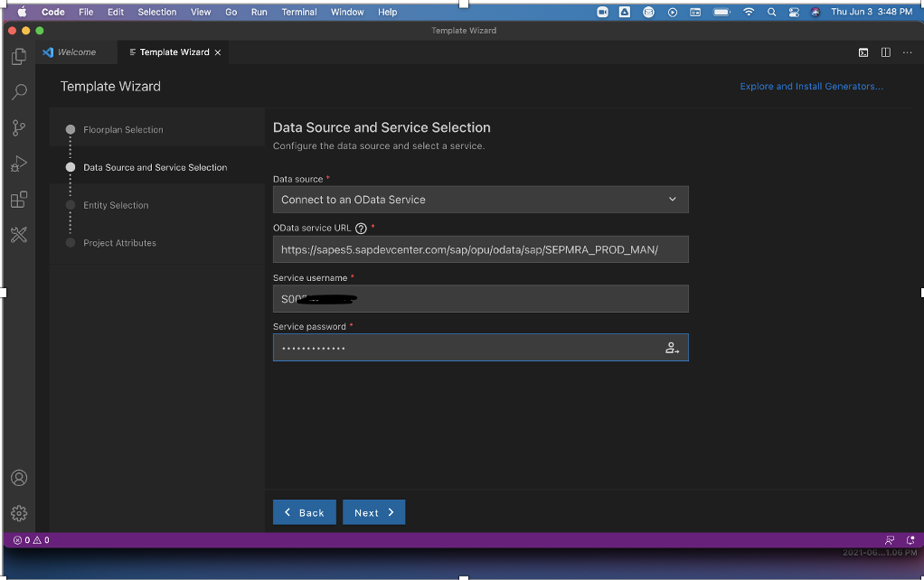Open the Edit menu
924x580 pixels.
coord(116,12)
